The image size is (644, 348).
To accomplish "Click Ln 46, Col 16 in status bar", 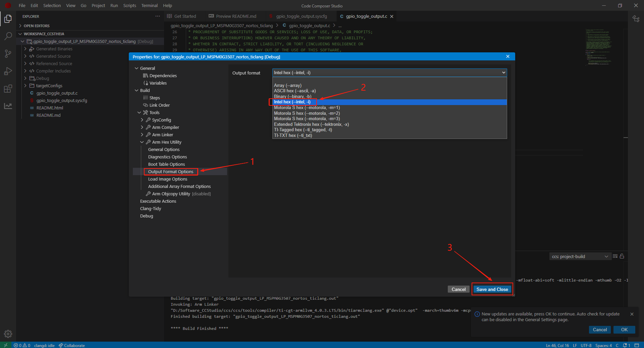I will [x=557, y=345].
